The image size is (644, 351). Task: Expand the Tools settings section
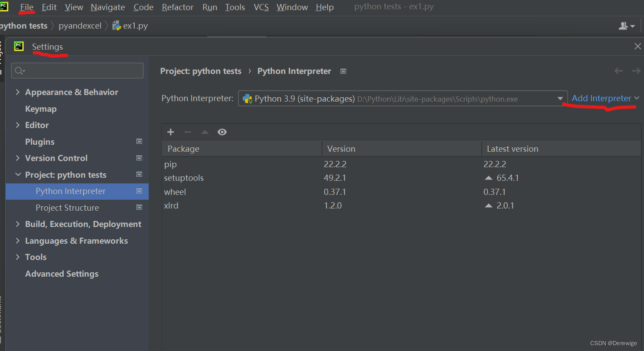point(18,257)
